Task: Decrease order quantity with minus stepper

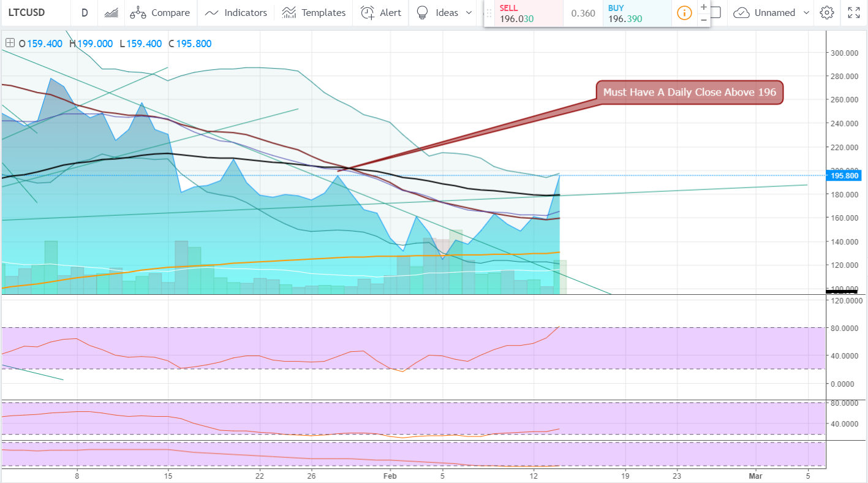Action: click(x=704, y=20)
